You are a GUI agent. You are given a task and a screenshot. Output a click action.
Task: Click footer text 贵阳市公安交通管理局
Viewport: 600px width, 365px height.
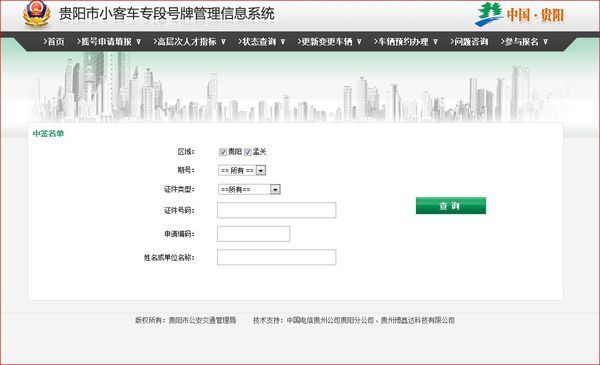pyautogui.click(x=202, y=320)
